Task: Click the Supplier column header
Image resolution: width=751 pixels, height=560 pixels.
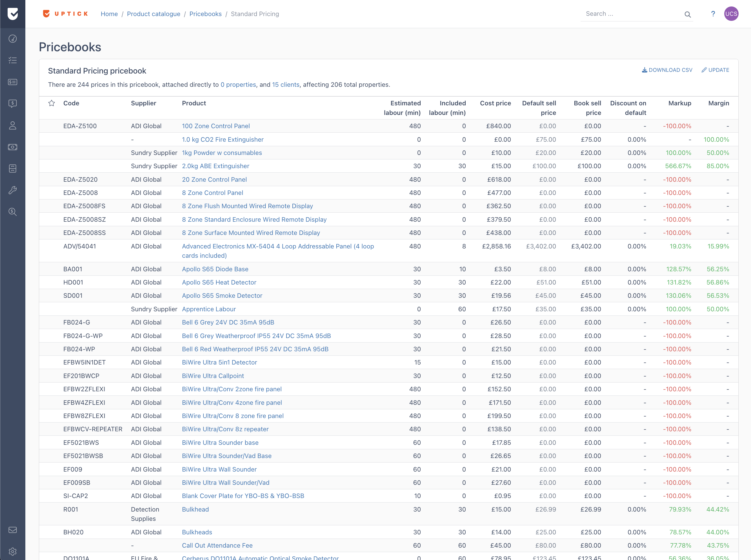Action: (x=143, y=103)
